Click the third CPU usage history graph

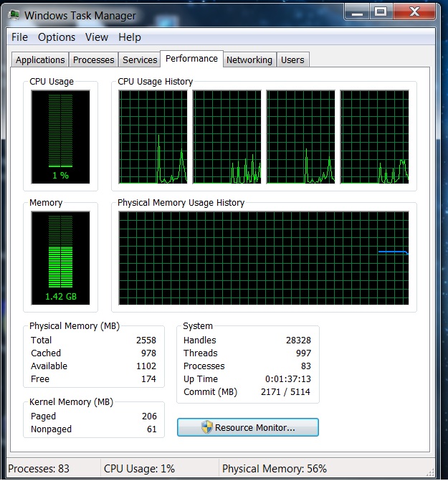click(301, 137)
